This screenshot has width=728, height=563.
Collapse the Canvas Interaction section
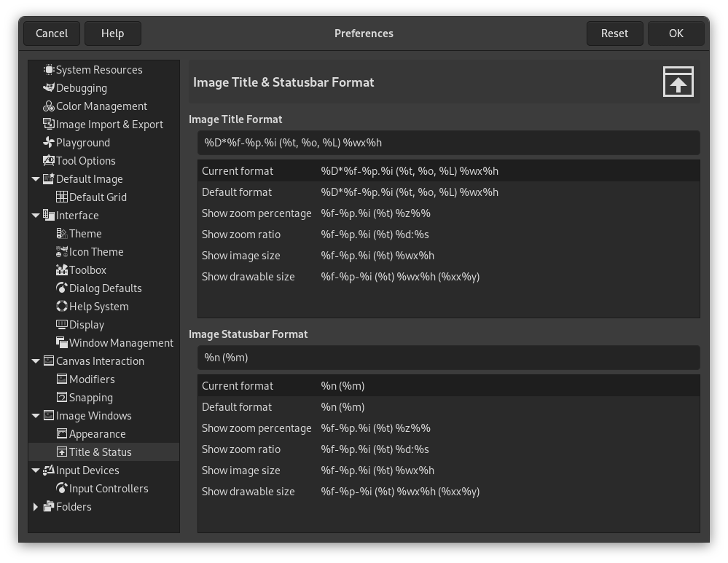[x=36, y=361]
